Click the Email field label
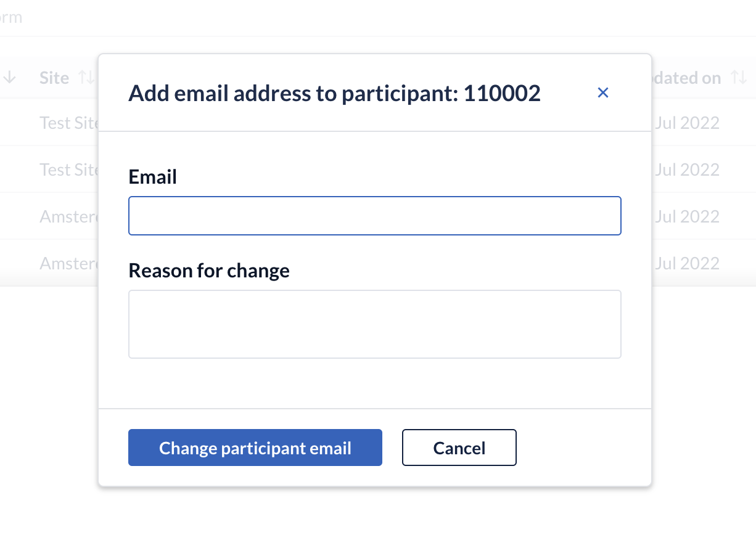This screenshot has height=556, width=756. (152, 177)
